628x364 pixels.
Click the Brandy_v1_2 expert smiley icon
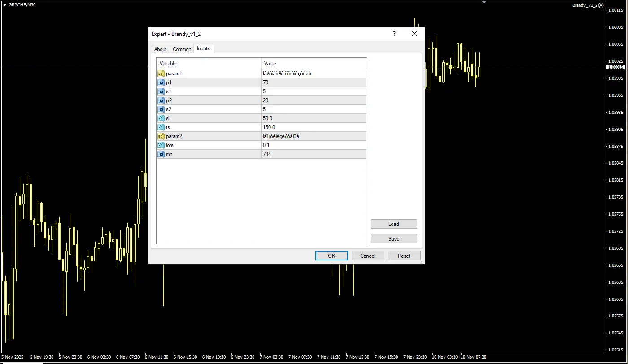click(601, 5)
